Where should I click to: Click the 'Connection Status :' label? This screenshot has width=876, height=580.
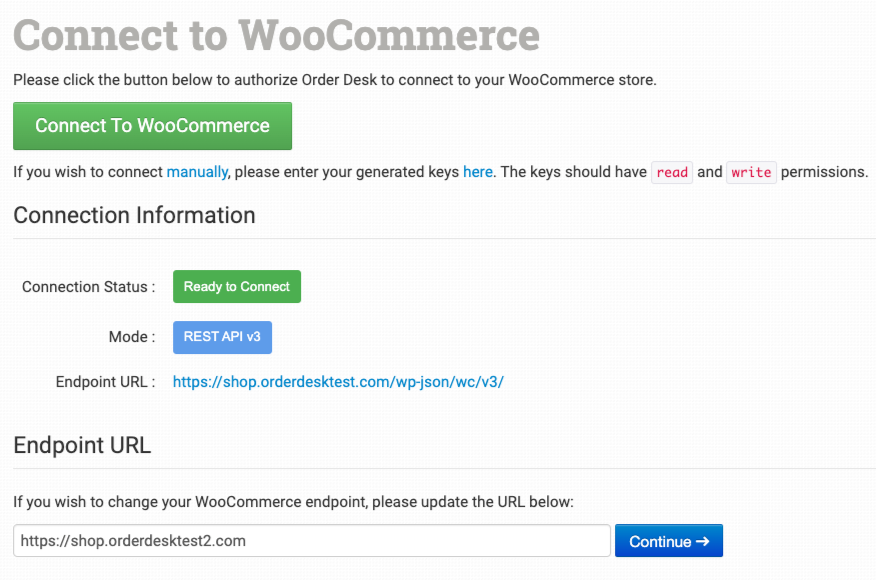[x=88, y=287]
